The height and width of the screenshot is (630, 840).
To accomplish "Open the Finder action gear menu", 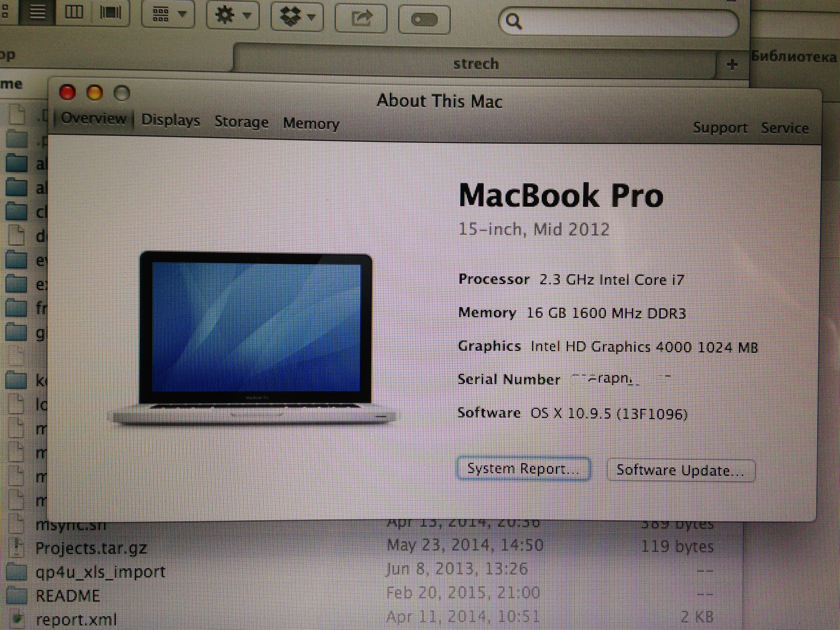I will [233, 15].
